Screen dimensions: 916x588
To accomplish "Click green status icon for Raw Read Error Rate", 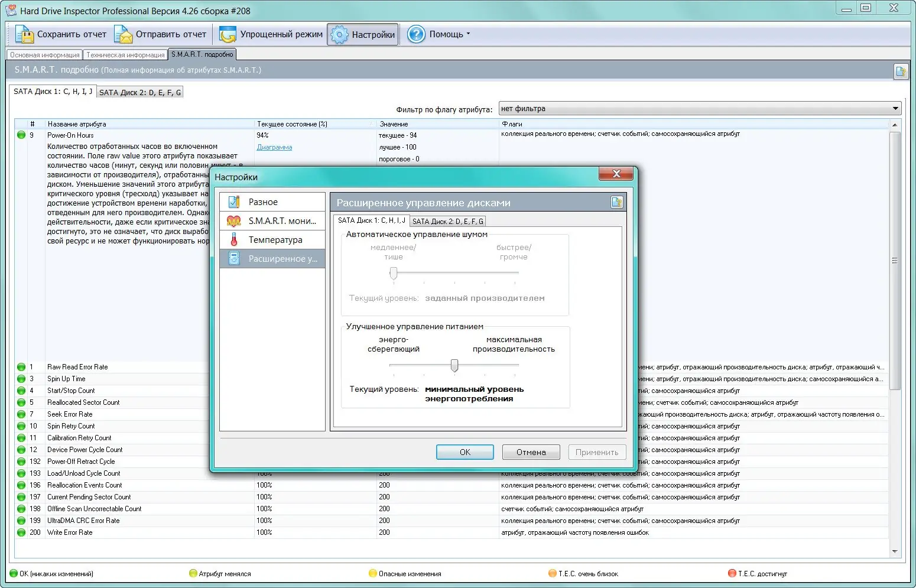I will tap(21, 367).
